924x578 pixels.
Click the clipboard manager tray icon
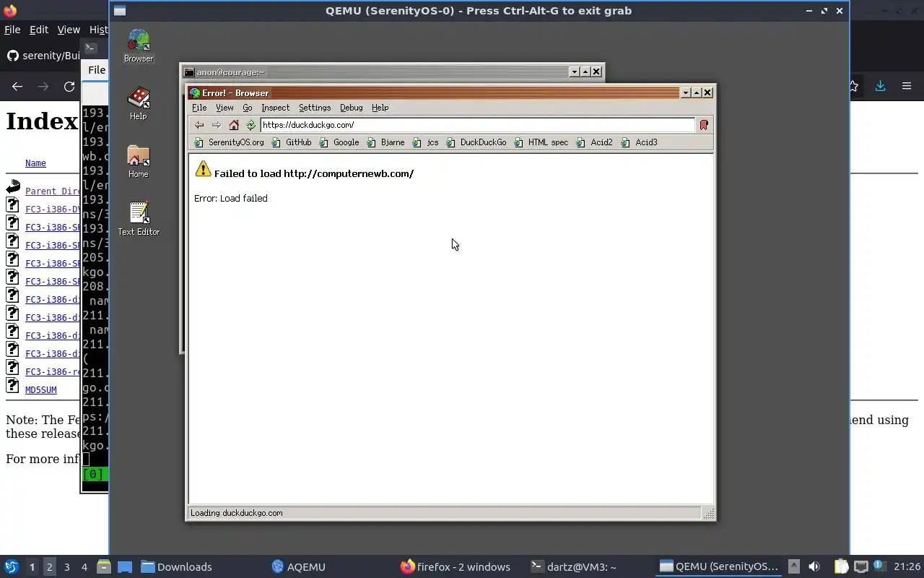(841, 567)
